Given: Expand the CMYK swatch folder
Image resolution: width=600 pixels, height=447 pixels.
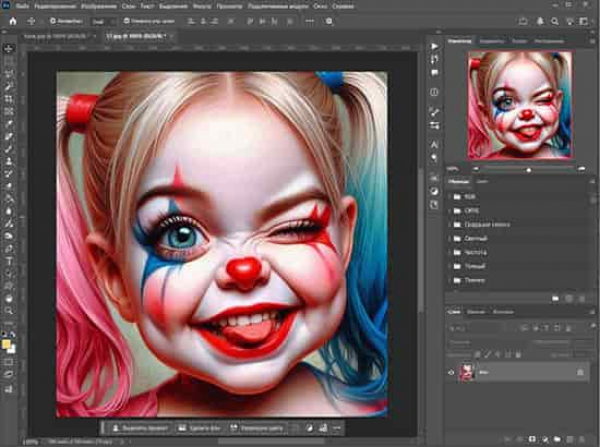Looking at the screenshot, I should [x=449, y=210].
